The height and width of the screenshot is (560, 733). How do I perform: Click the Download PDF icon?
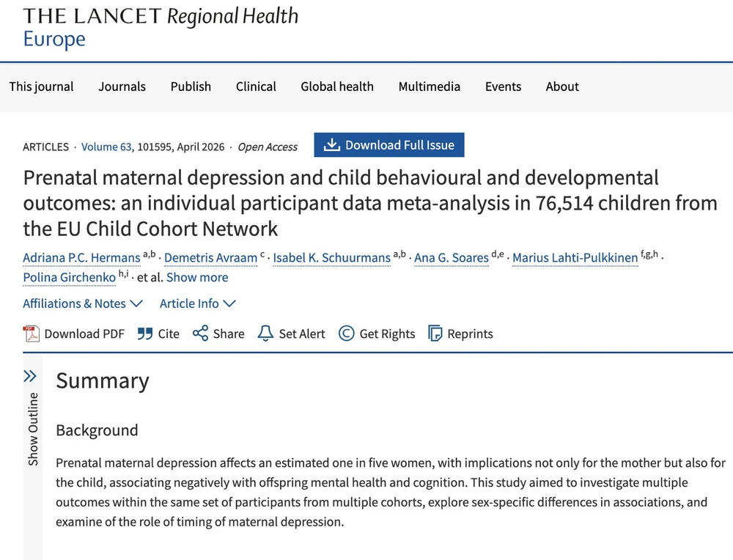tap(32, 334)
